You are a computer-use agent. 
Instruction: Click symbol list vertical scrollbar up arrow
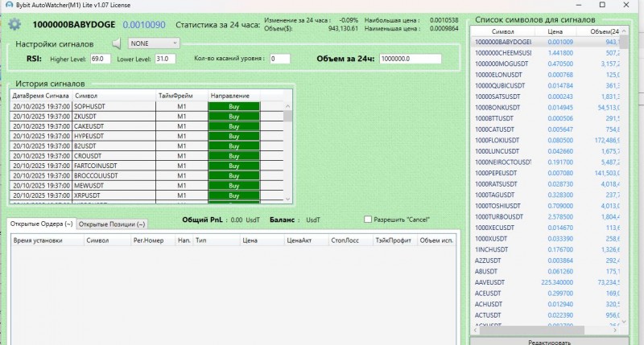624,31
